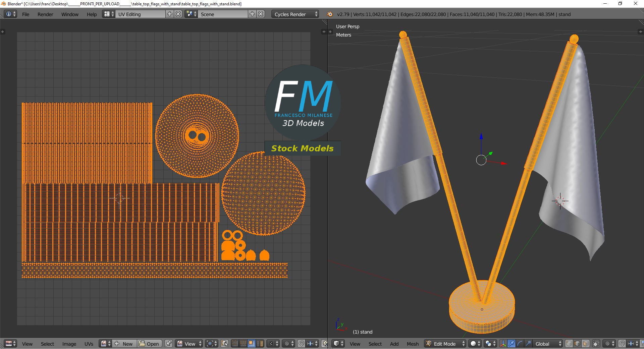Open the Edit Mode dropdown
The height and width of the screenshot is (349, 644).
pos(445,344)
